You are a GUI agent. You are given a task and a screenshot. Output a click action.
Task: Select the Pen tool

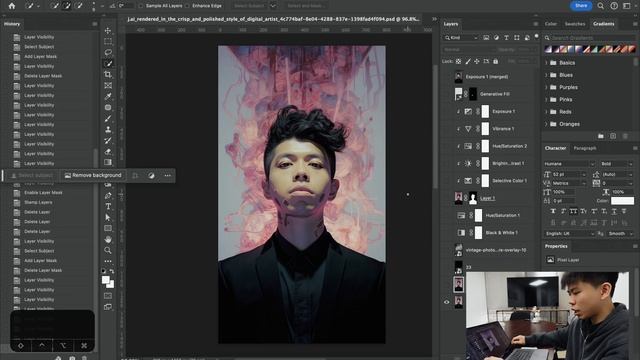[x=108, y=196]
